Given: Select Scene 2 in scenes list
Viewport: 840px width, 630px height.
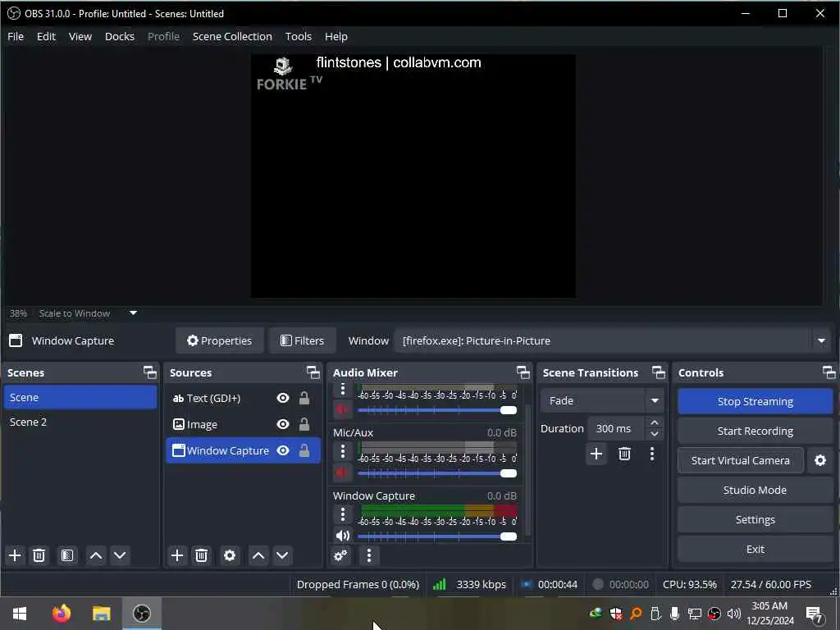Looking at the screenshot, I should pos(80,422).
